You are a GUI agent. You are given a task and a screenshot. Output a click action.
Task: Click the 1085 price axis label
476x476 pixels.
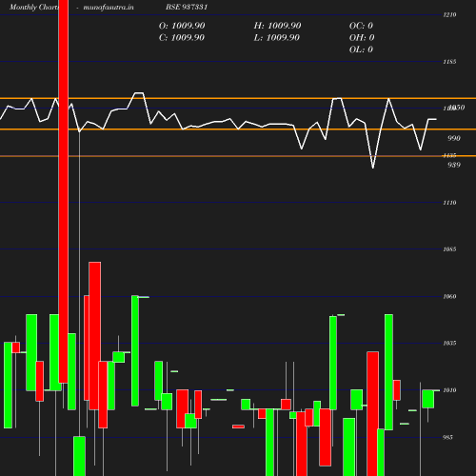click(x=449, y=249)
